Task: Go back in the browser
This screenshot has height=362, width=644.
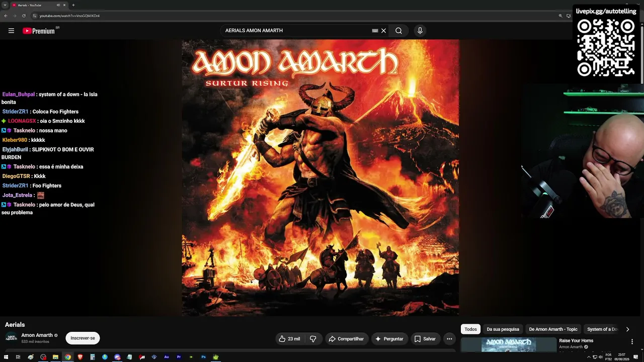Action: point(6,16)
